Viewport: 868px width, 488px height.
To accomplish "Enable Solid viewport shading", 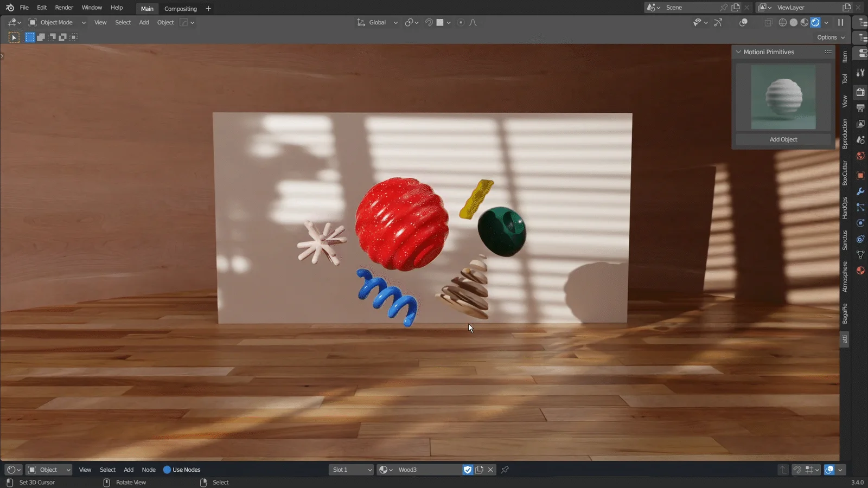I will tap(793, 22).
